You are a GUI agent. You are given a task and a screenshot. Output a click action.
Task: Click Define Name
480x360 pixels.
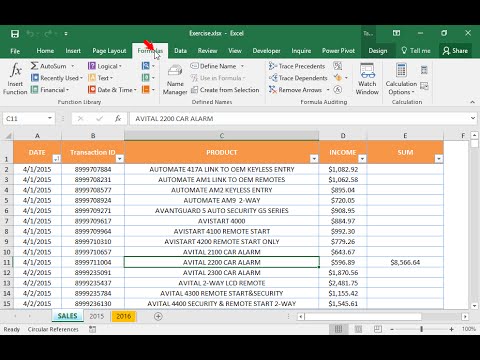213,66
